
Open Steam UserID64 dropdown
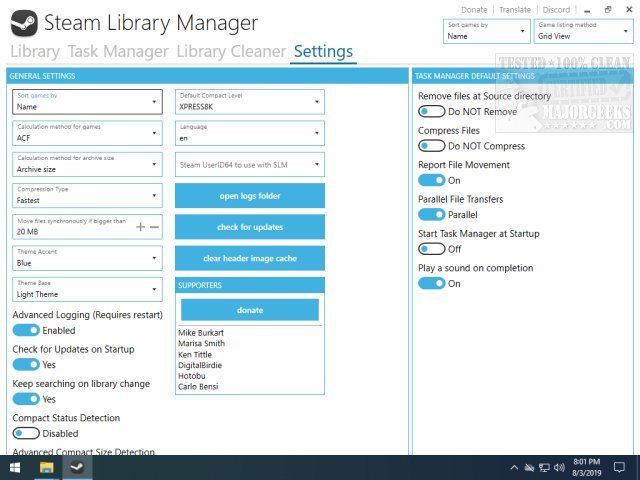click(x=250, y=164)
